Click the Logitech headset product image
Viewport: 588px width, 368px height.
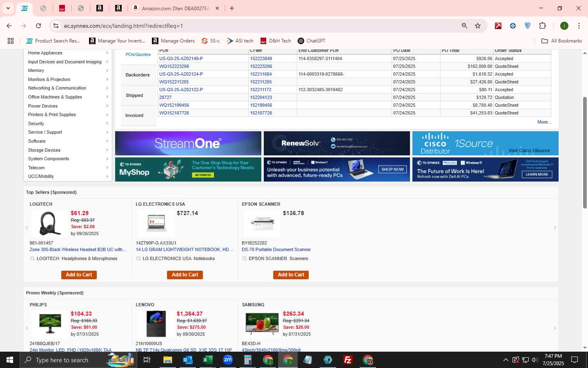50,223
